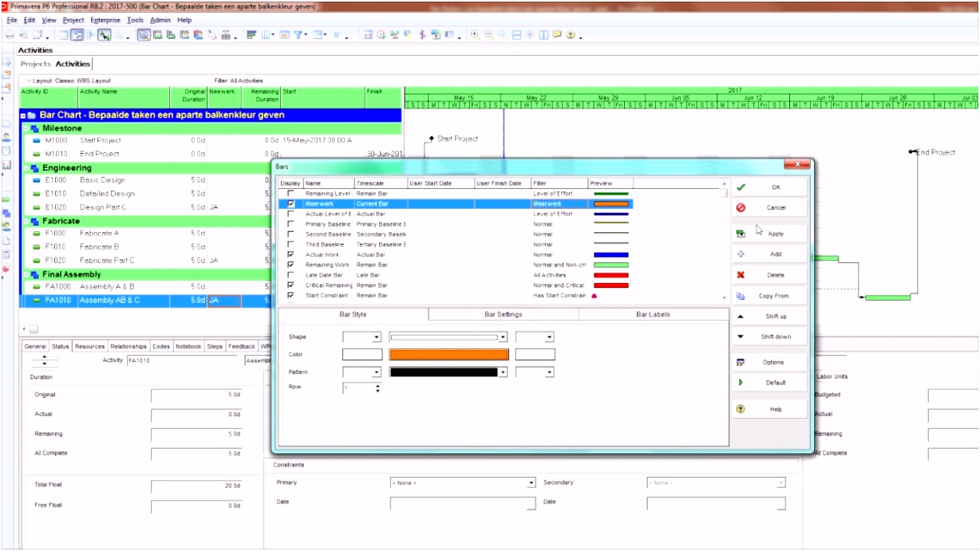
Task: Uncheck Display for Actual Work bar
Action: [x=290, y=254]
